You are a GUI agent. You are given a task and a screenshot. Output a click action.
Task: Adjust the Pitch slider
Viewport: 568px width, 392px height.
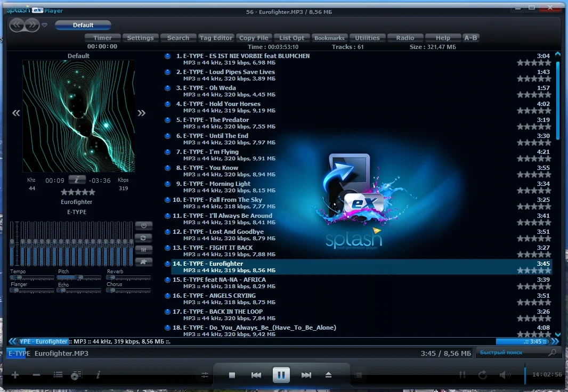coord(79,277)
